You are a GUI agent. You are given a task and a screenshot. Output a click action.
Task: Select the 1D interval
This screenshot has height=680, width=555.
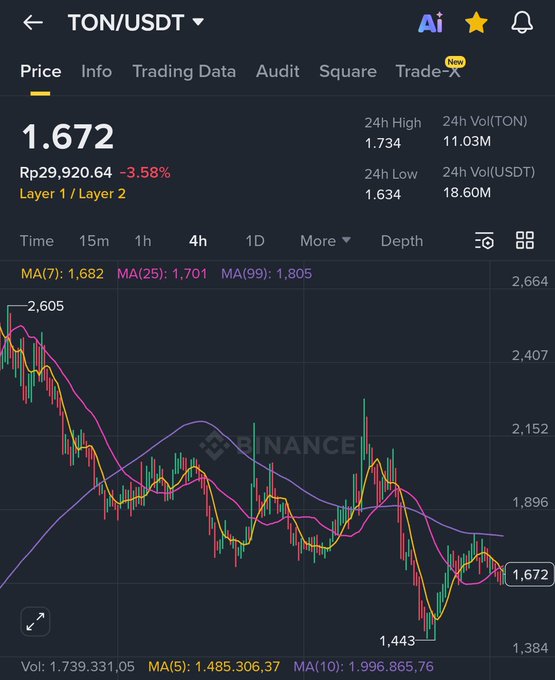[255, 241]
